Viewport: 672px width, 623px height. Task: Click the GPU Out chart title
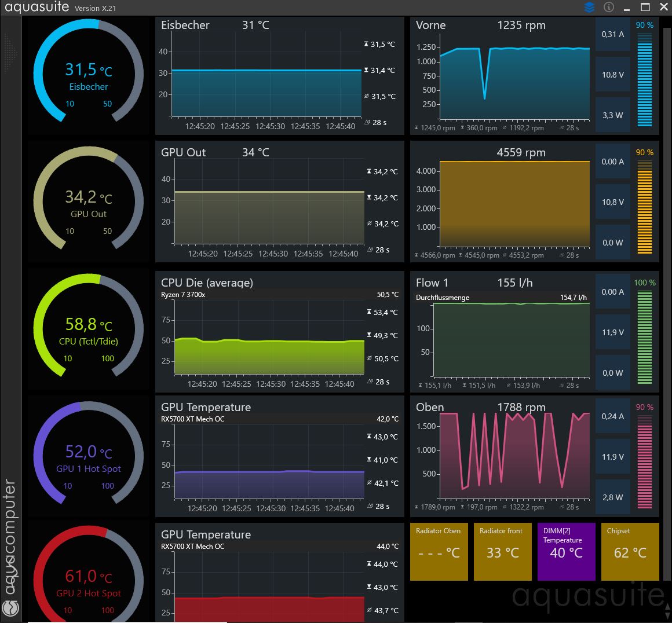(x=184, y=152)
